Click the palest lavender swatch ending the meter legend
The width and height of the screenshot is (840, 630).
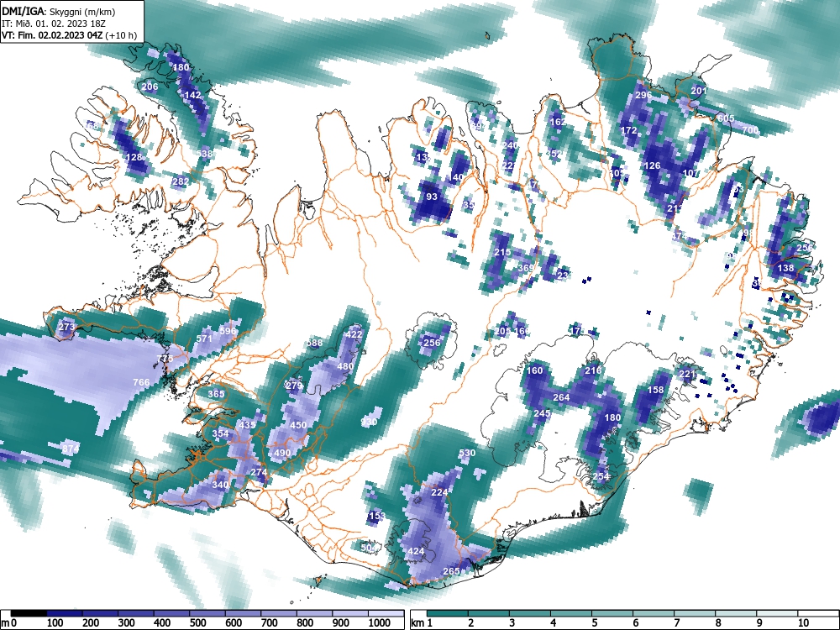coord(386,613)
